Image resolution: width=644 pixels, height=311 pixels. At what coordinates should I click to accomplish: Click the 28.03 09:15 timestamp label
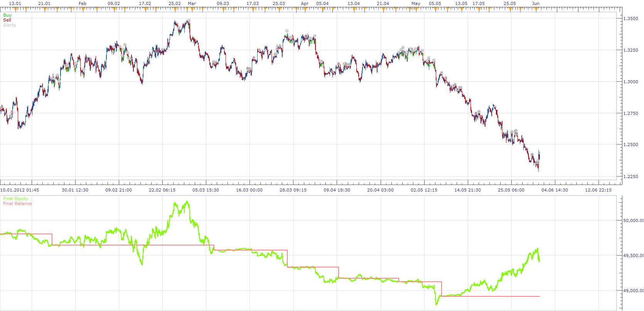293,190
